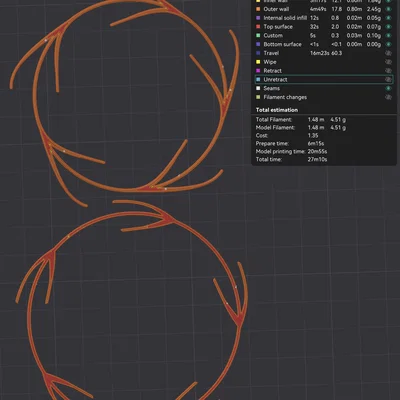Hide Seams markers with eye icon
Screen dimensions: 400x400
click(388, 88)
